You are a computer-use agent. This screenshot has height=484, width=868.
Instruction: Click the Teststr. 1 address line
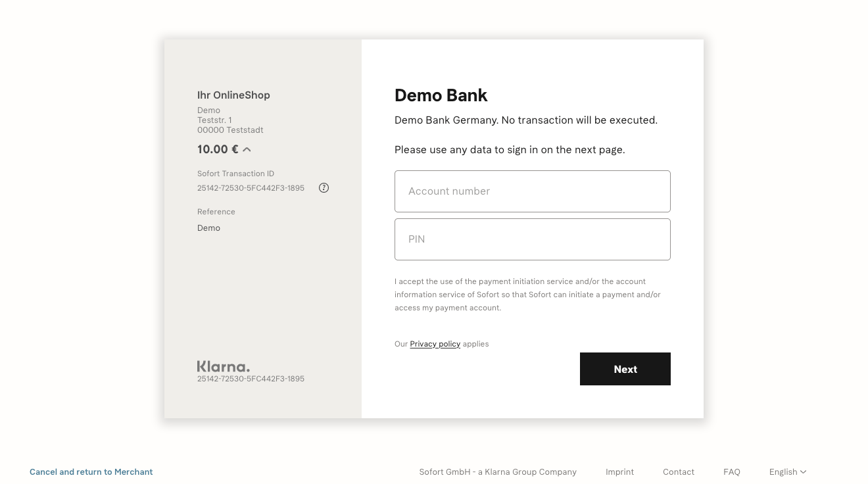[214, 120]
